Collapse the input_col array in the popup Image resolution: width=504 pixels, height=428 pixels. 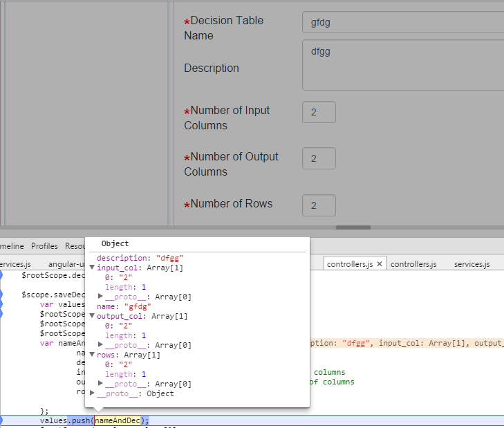point(92,268)
